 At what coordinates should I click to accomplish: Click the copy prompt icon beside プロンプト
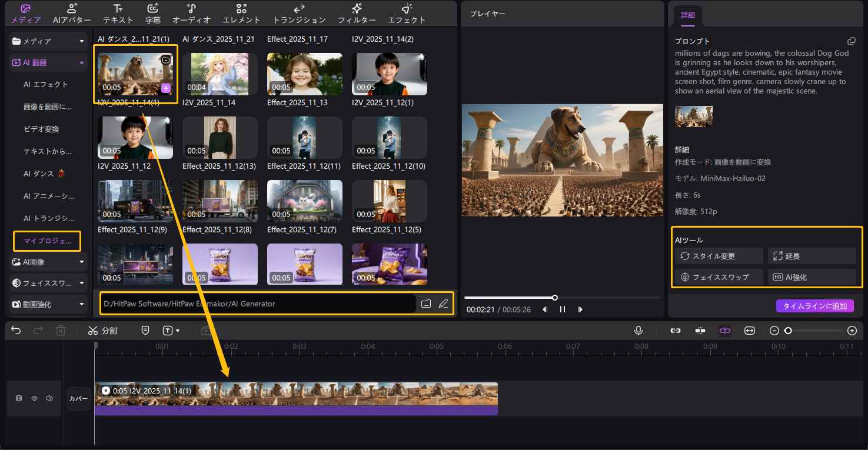pyautogui.click(x=851, y=41)
